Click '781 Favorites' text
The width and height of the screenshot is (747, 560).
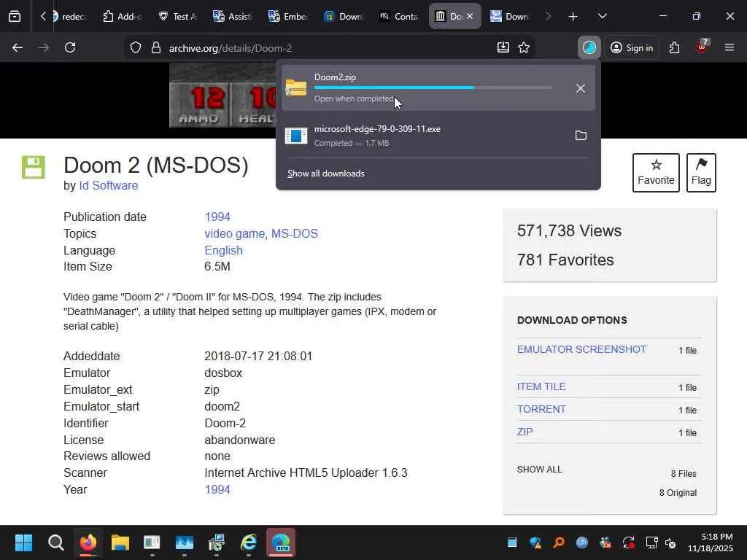click(x=565, y=260)
